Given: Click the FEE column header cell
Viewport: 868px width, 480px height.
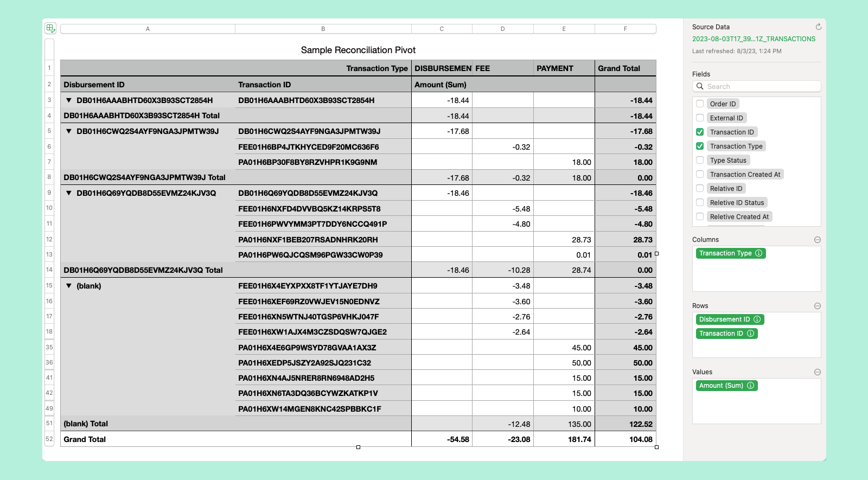Looking at the screenshot, I should 503,68.
